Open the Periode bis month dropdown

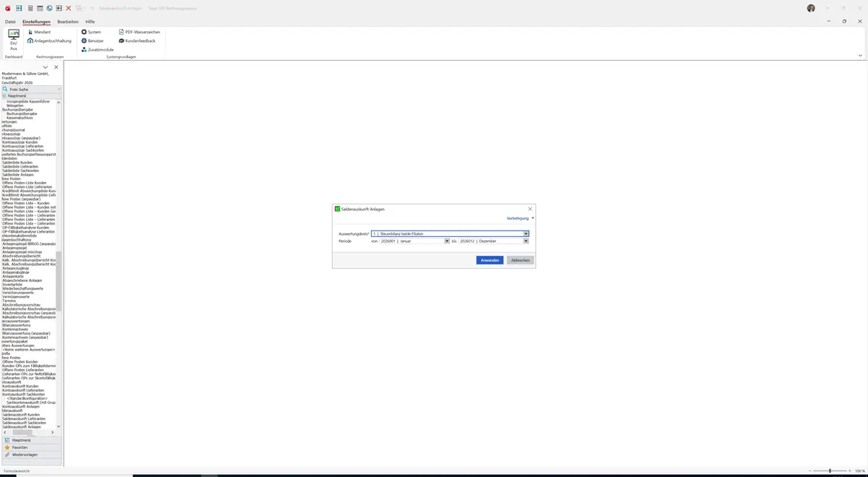pyautogui.click(x=526, y=241)
